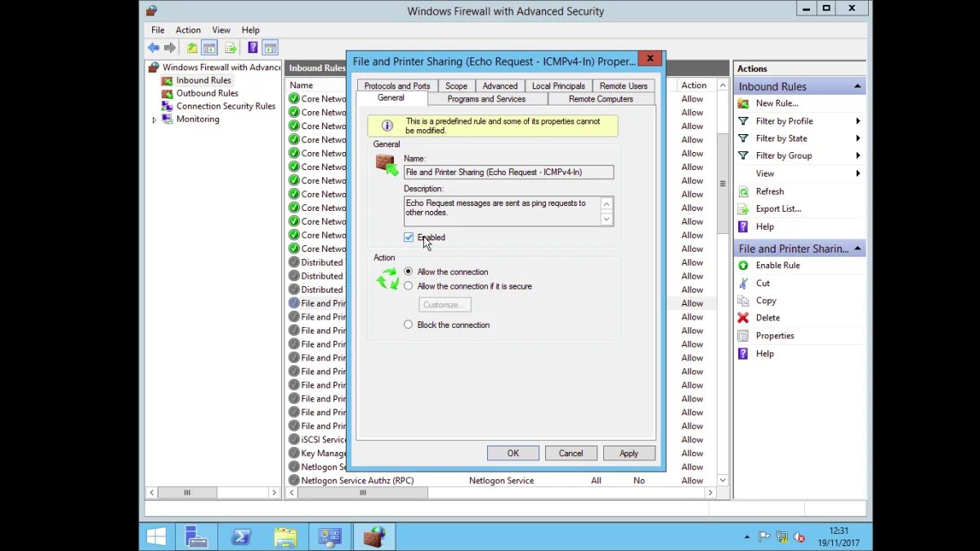
Task: Click description scroll up arrow
Action: pyautogui.click(x=606, y=204)
